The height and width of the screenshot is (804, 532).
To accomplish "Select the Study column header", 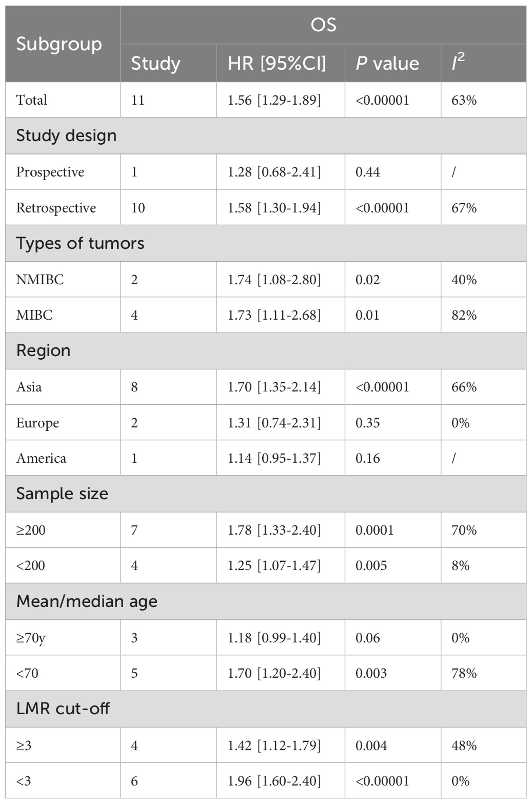I will (x=156, y=63).
